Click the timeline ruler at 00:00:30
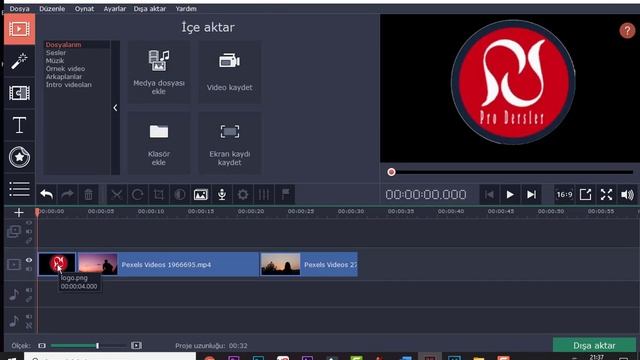The width and height of the screenshot is (640, 360). pyautogui.click(x=351, y=211)
